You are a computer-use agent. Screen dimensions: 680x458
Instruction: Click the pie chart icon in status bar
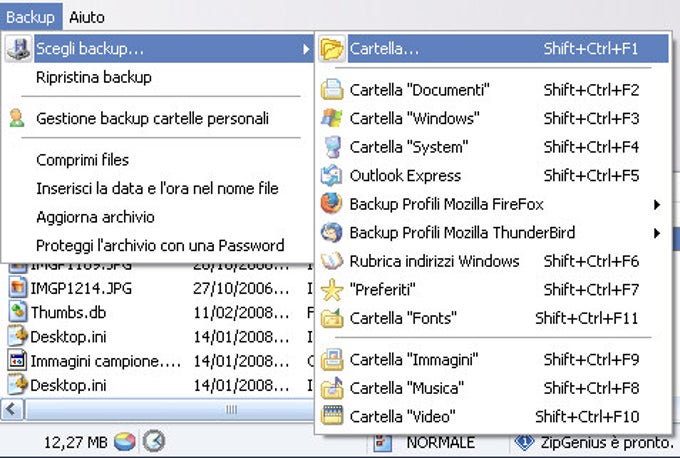124,442
